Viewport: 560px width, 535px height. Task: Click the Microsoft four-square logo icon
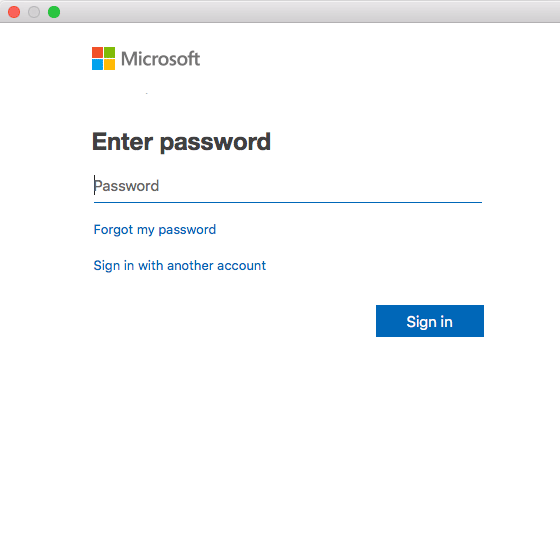coord(104,59)
